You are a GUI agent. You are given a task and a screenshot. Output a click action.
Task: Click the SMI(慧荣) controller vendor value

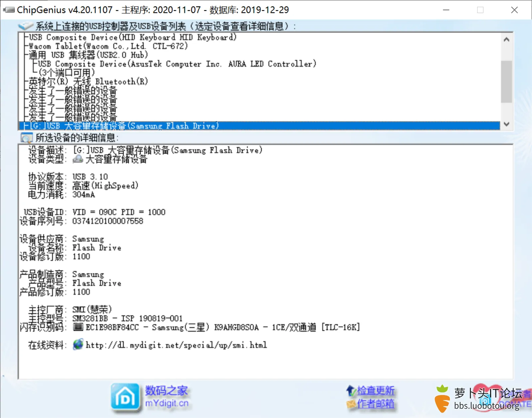[92, 310]
